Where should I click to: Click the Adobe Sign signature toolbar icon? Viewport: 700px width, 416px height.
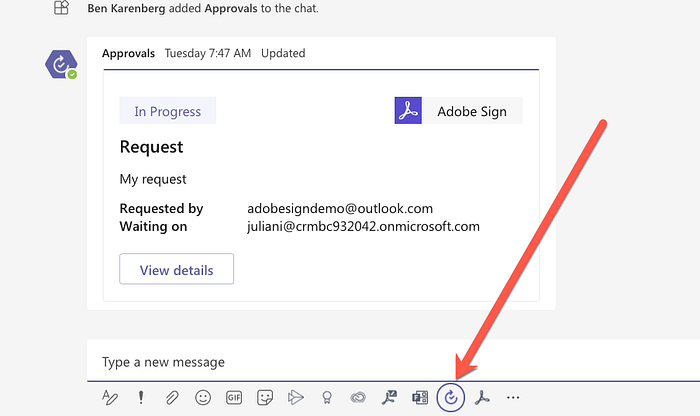point(389,397)
